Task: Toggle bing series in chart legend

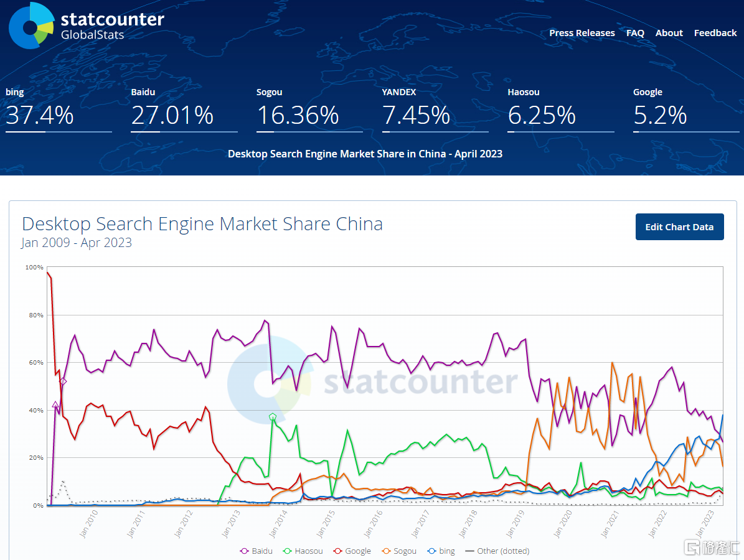Action: click(x=441, y=551)
